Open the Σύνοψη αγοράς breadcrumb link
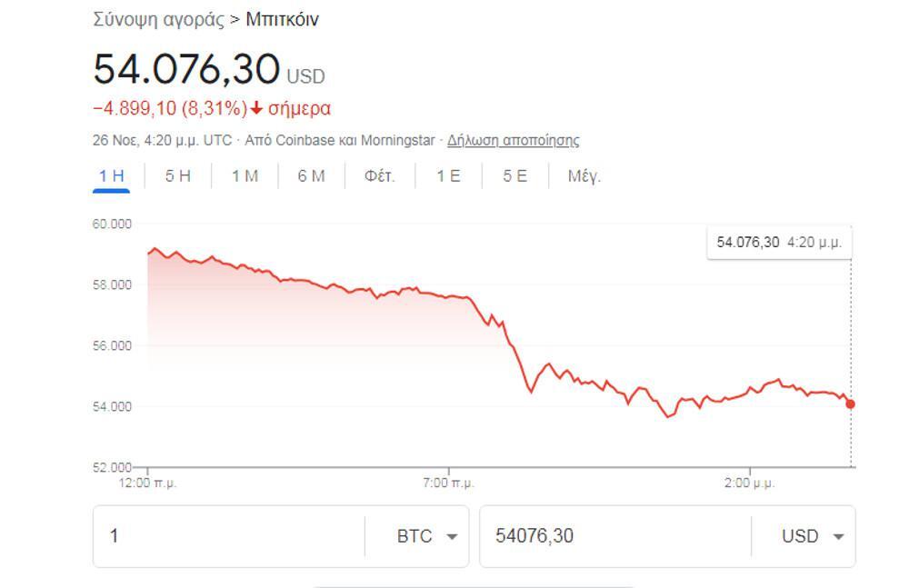This screenshot has height=588, width=909. pyautogui.click(x=158, y=20)
